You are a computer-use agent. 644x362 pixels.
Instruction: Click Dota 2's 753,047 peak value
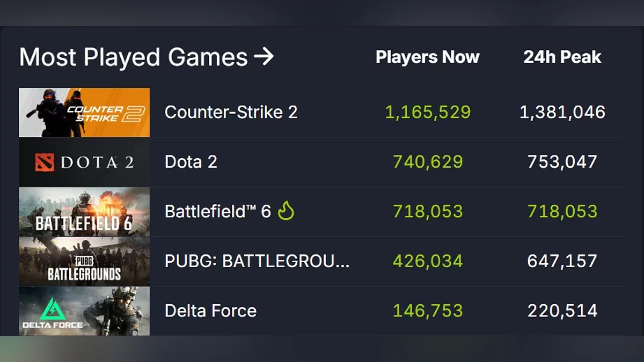562,162
